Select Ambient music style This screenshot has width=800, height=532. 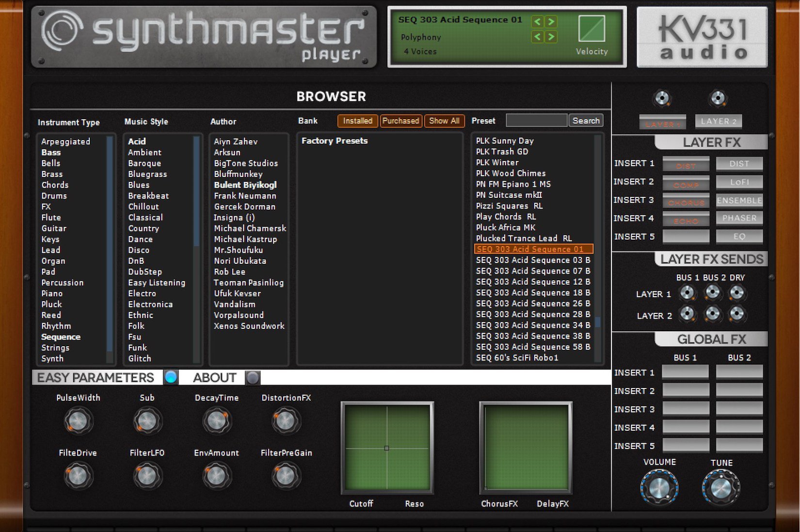click(144, 152)
